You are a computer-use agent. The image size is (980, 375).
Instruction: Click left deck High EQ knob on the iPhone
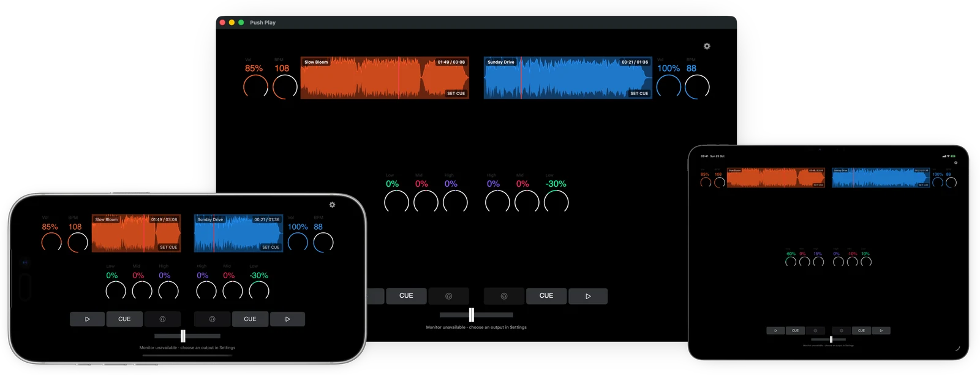[168, 291]
